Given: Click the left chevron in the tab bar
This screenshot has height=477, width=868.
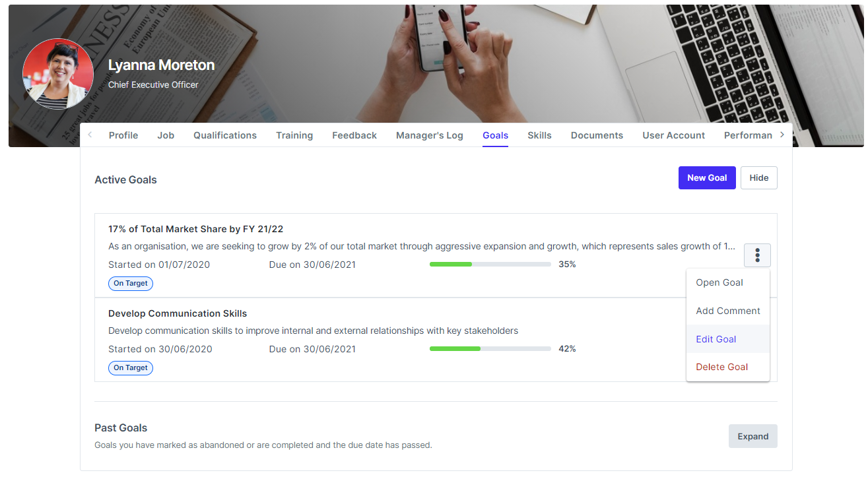Looking at the screenshot, I should 89,135.
